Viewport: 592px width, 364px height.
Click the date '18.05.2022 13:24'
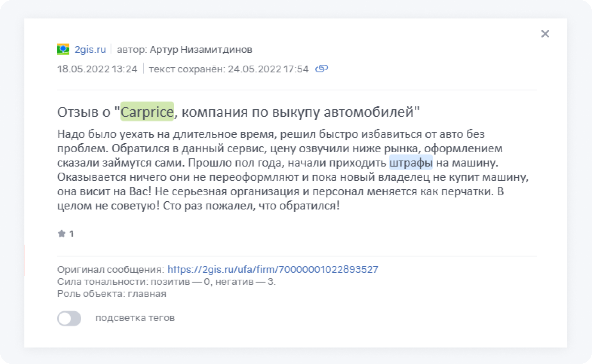coord(97,69)
